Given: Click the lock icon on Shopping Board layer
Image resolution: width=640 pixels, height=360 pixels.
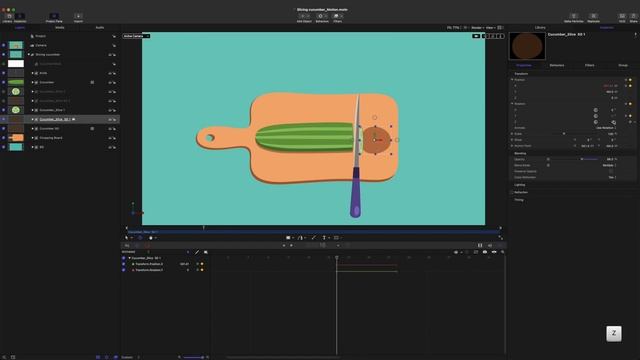Looking at the screenshot, I should tap(114, 138).
